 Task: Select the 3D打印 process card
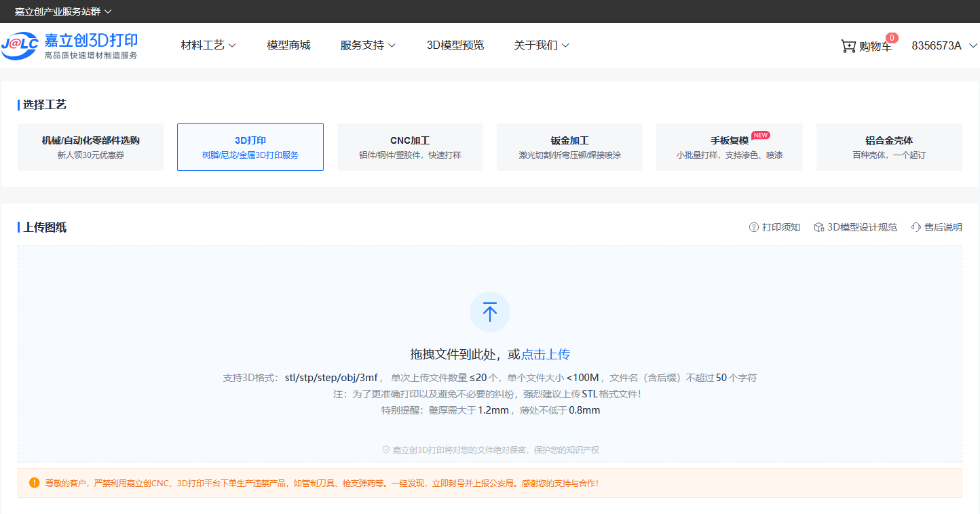pos(250,147)
